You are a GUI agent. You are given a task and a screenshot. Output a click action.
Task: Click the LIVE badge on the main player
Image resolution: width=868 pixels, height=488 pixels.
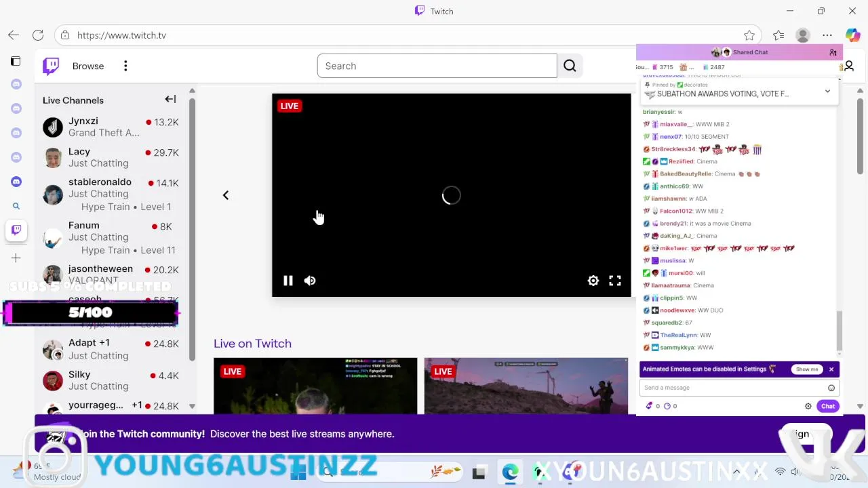(x=290, y=106)
